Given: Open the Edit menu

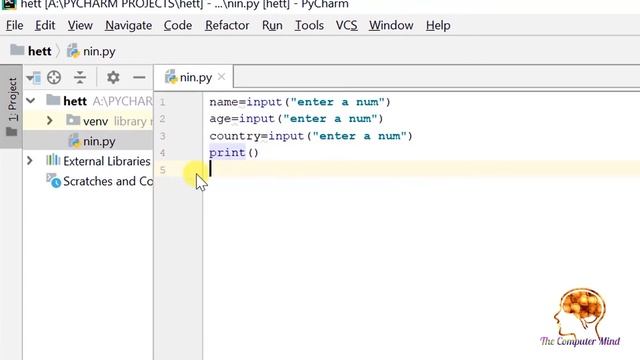Looking at the screenshot, I should 45,25.
